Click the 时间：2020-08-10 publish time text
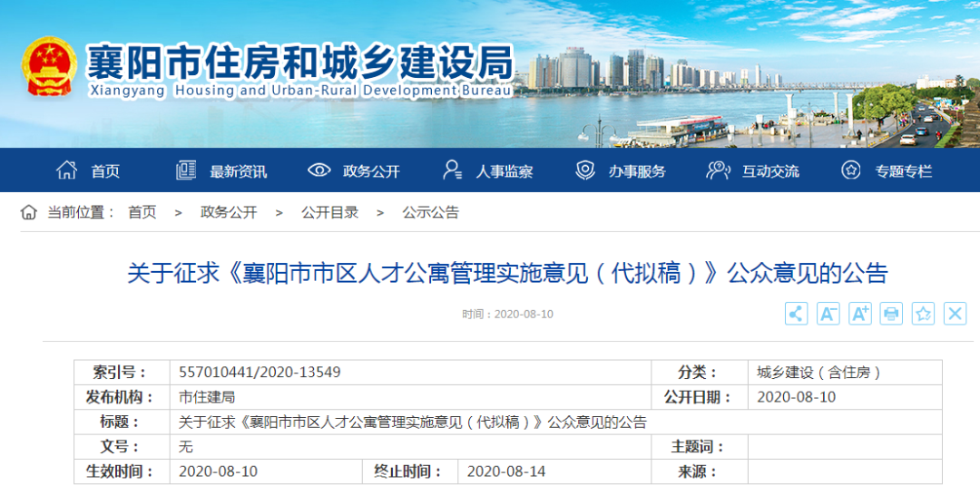980x495 pixels. (507, 314)
